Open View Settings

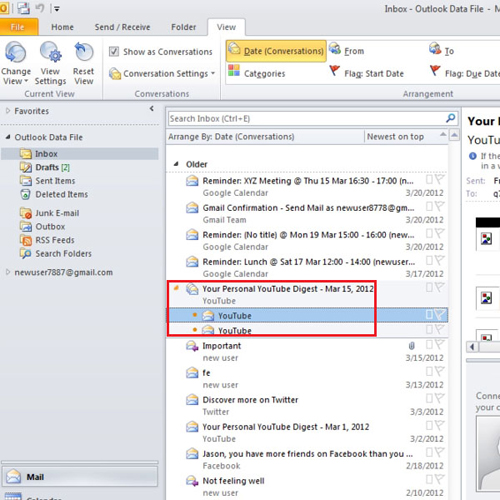coord(50,63)
